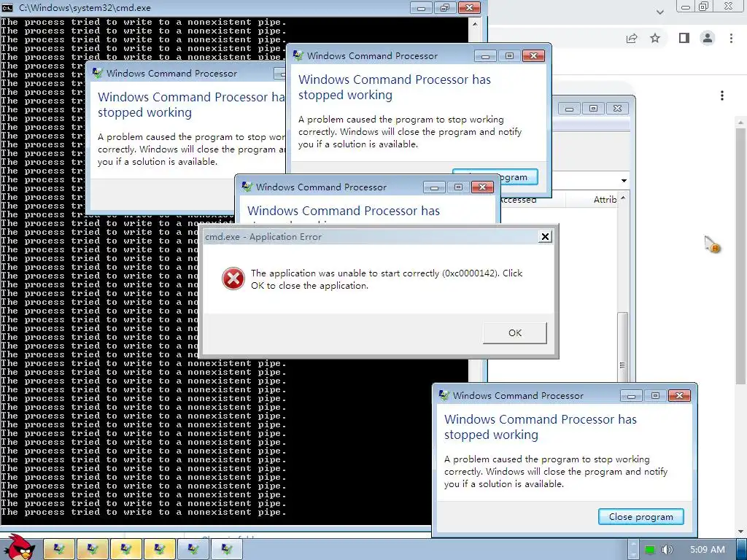Click the cmd.exe title bar system icon

coord(7,7)
